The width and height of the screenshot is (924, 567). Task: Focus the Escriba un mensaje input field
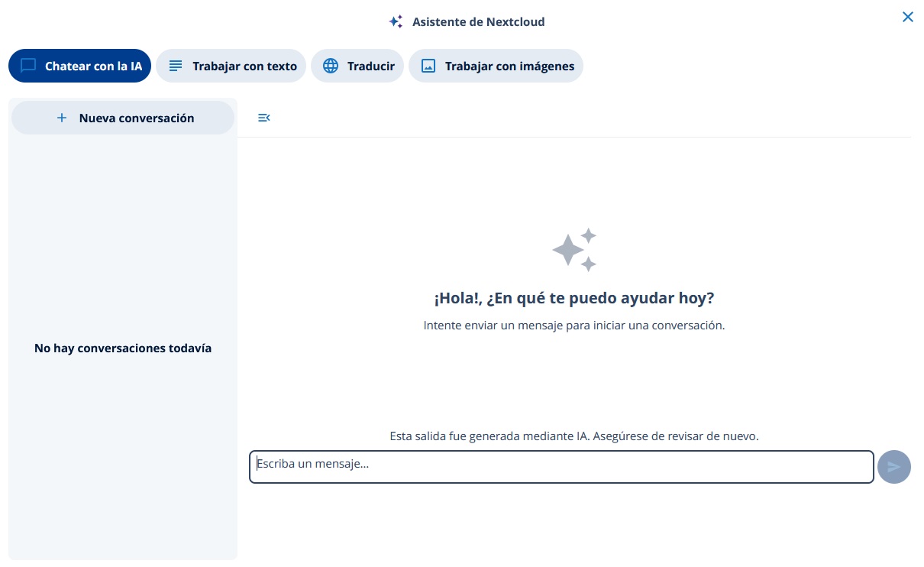tap(561, 467)
